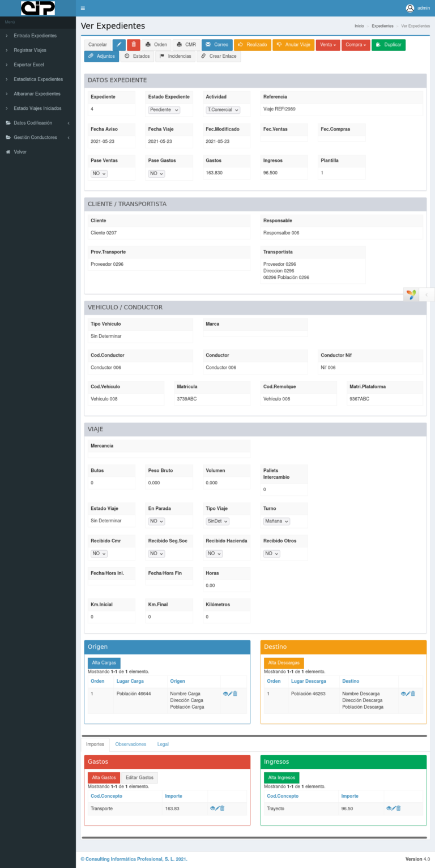
Task: Open the Estado Expediente dropdown
Action: pyautogui.click(x=164, y=110)
